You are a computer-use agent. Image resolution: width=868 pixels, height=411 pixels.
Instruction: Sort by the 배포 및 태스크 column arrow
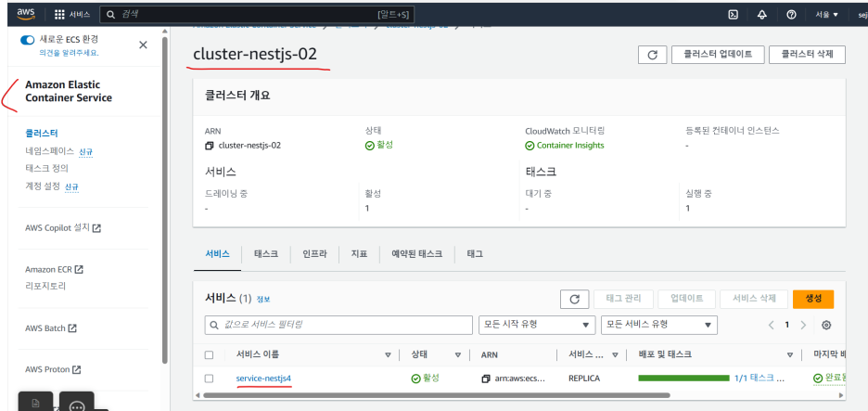(790, 355)
